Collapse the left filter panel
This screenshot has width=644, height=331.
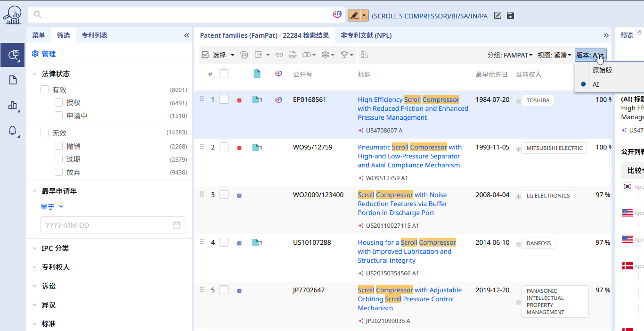coord(186,35)
